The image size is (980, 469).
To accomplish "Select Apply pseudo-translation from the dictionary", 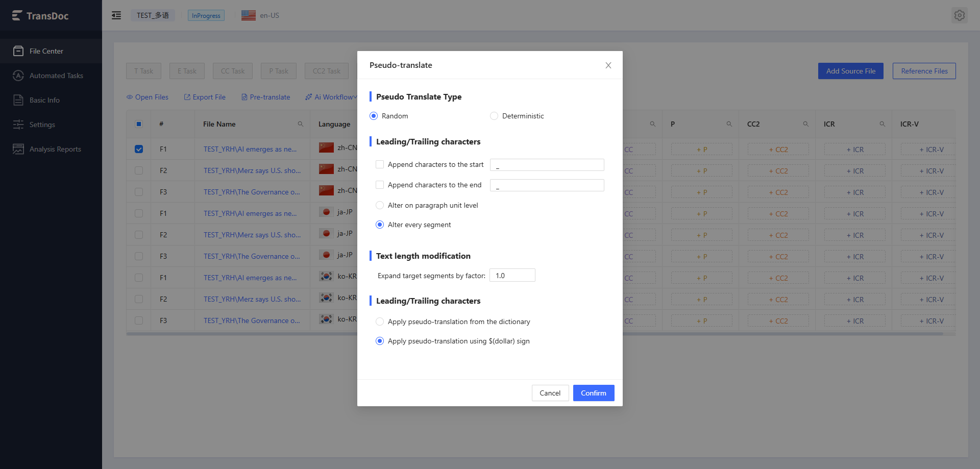I will (380, 322).
